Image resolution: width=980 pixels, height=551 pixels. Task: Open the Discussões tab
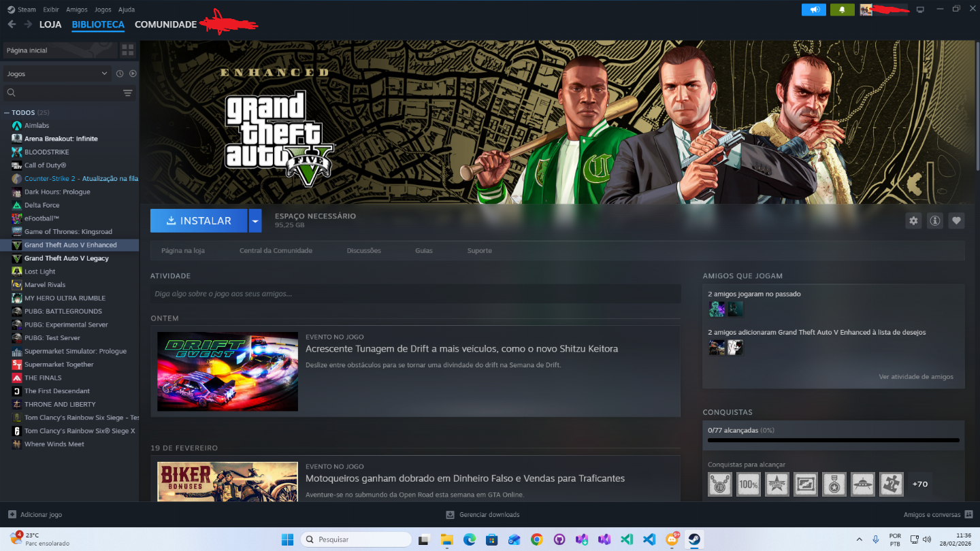pyautogui.click(x=363, y=250)
